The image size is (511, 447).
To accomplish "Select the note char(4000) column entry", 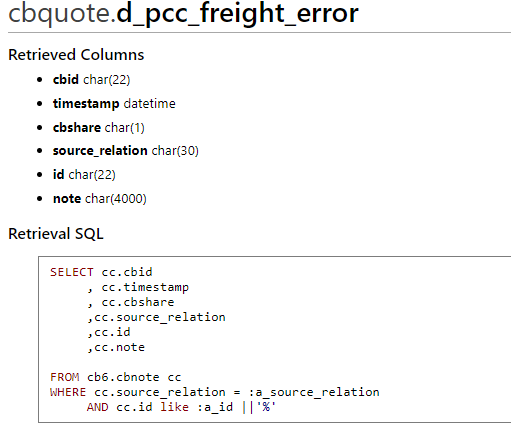I will point(100,199).
